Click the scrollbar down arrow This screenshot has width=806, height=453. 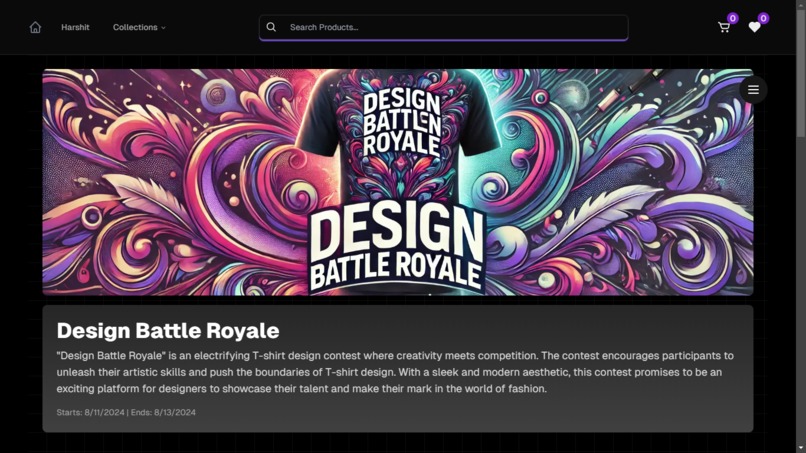pyautogui.click(x=800, y=449)
